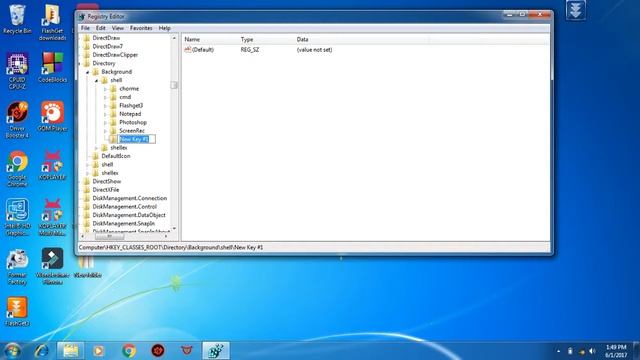This screenshot has height=360, width=640.
Task: Show hidden system tray icons arrow
Action: pos(558,351)
